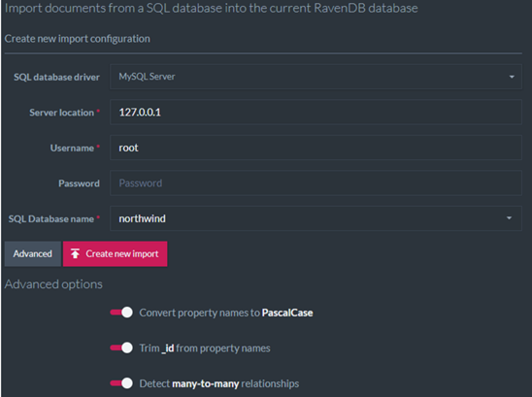Viewport: 532px width, 397px height.
Task: Expand the SQL Database name dropdown arrow
Action: tap(509, 218)
